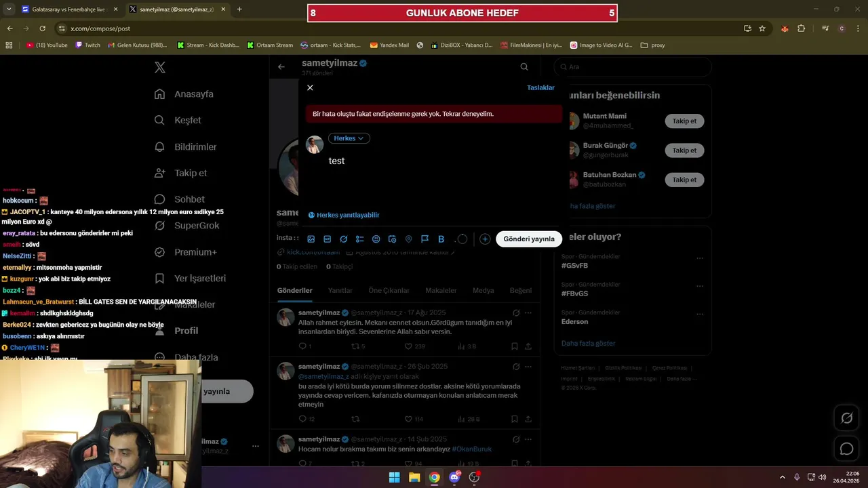Click the Ara search field

[633, 66]
